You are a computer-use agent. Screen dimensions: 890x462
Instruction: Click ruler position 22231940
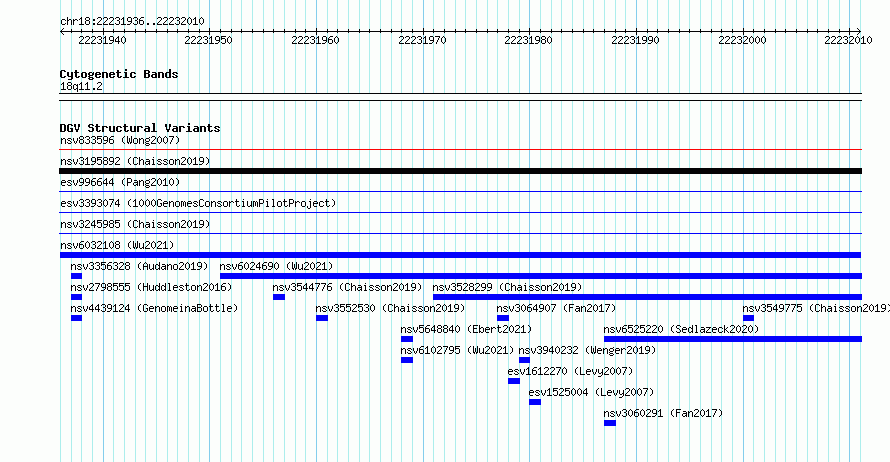coord(102,40)
